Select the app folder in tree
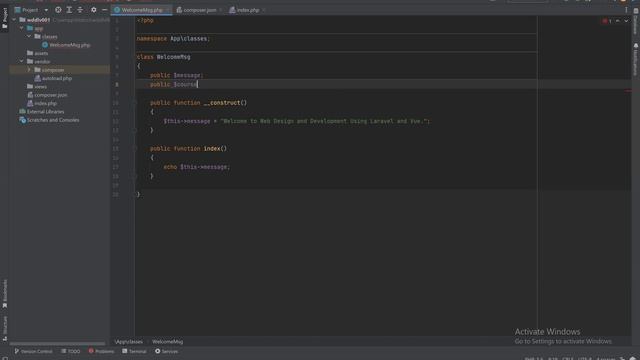The width and height of the screenshot is (640, 360). pyautogui.click(x=35, y=28)
